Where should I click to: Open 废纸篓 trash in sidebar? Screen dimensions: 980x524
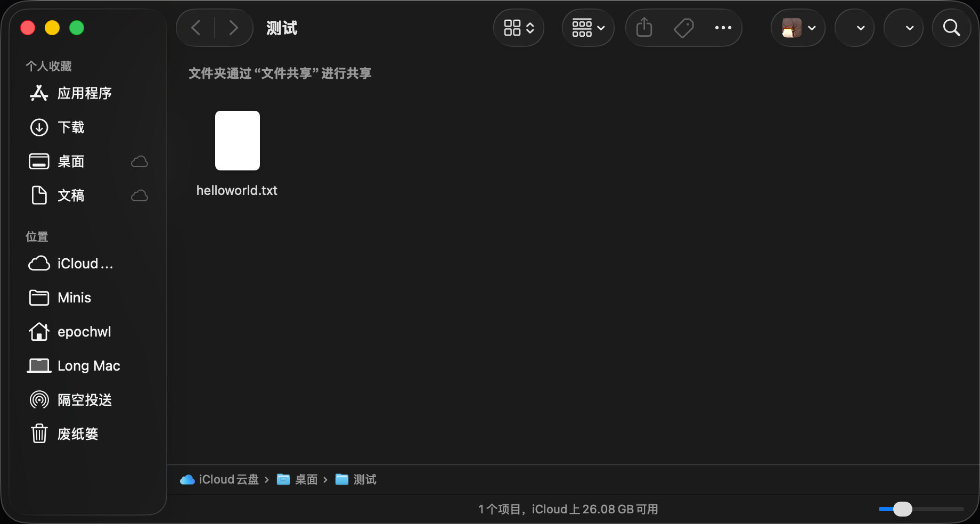coord(78,434)
